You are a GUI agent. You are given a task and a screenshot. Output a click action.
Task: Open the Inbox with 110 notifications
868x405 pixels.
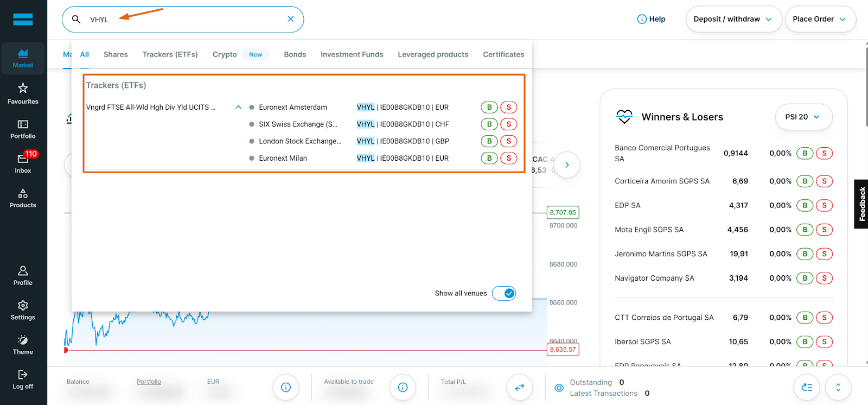tap(23, 163)
